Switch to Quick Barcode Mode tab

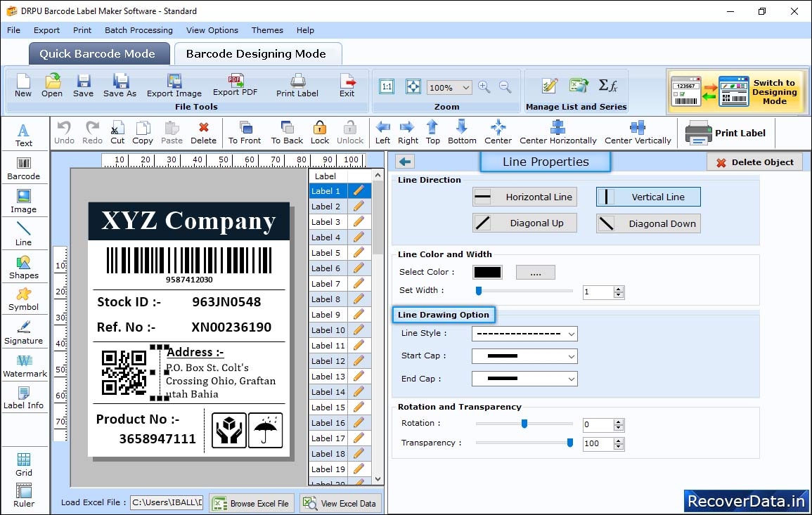coord(99,54)
